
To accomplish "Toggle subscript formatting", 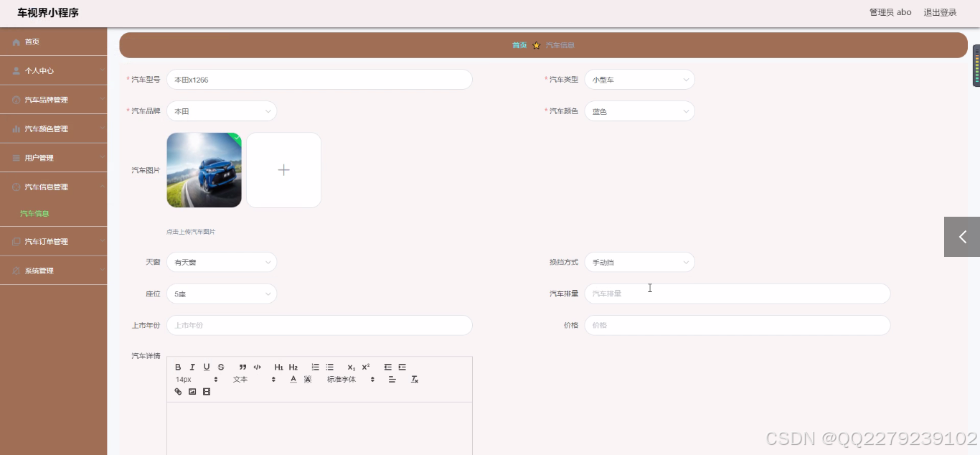I will [350, 367].
